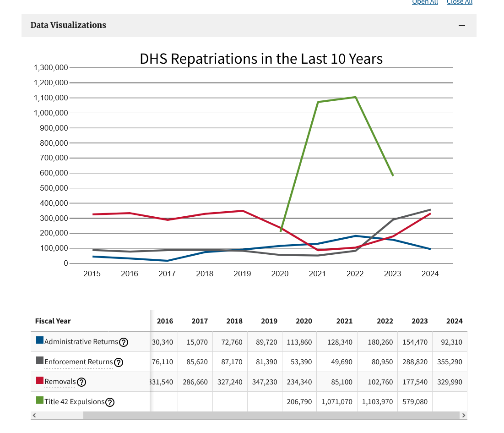Viewport: 504px width, 433px height.
Task: Click the 1,300,000 y-axis label
Action: (51, 67)
